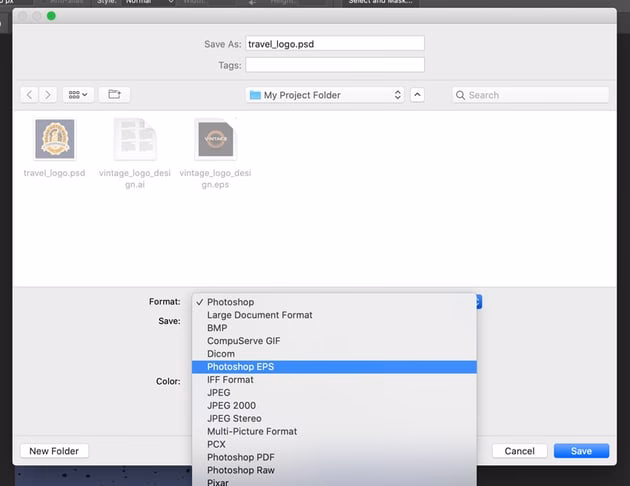The image size is (630, 486).
Task: Click the back navigation arrow
Action: click(29, 95)
